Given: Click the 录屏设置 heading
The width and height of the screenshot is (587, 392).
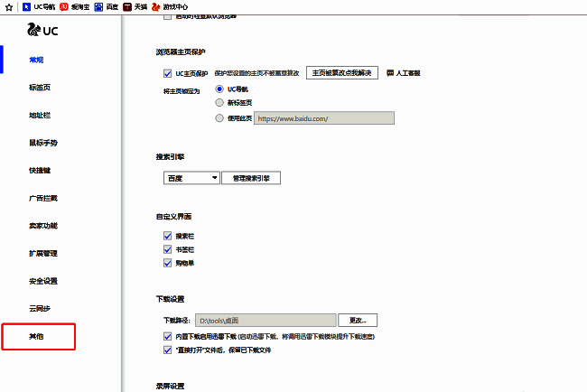Looking at the screenshot, I should coord(170,386).
